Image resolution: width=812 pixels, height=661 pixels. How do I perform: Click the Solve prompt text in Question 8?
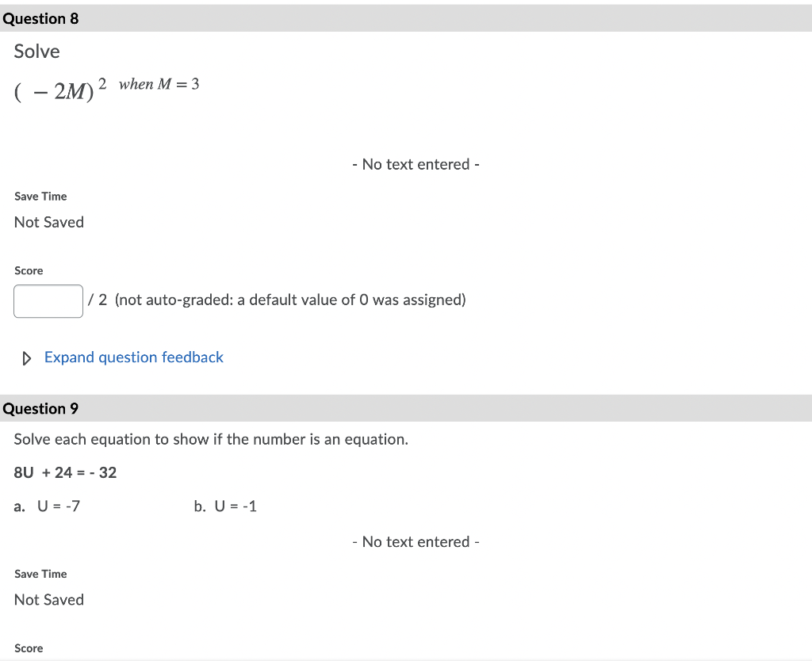pos(36,51)
